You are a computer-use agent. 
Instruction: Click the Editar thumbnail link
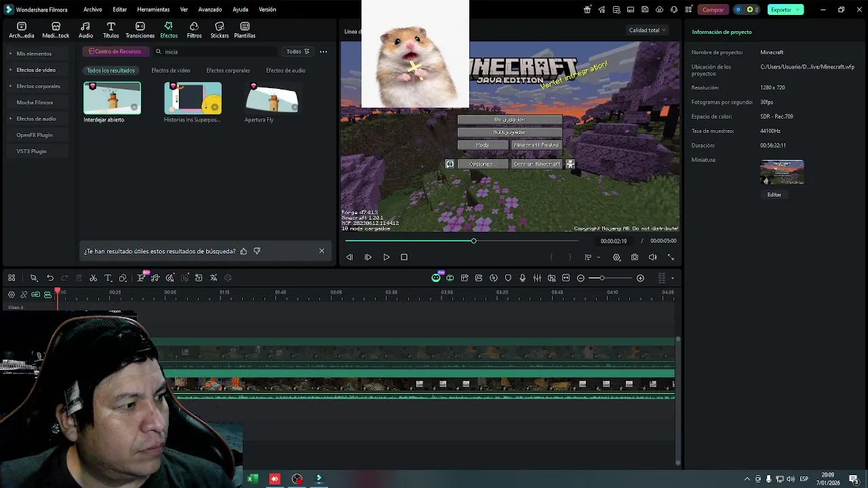coord(774,195)
